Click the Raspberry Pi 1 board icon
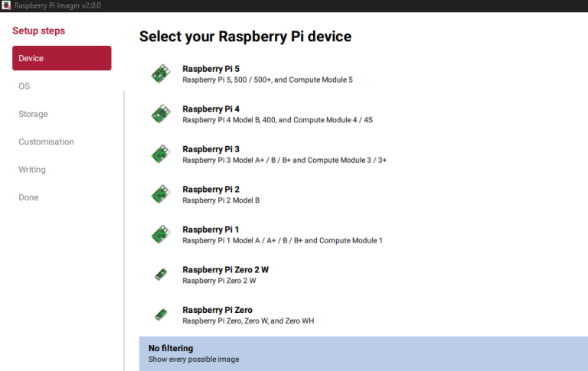This screenshot has height=371, width=588. [161, 234]
